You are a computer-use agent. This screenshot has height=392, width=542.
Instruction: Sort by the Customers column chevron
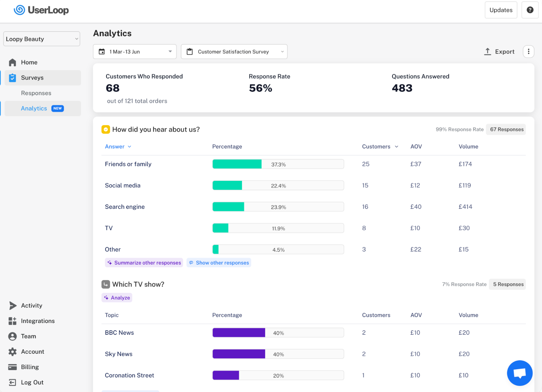coord(396,147)
